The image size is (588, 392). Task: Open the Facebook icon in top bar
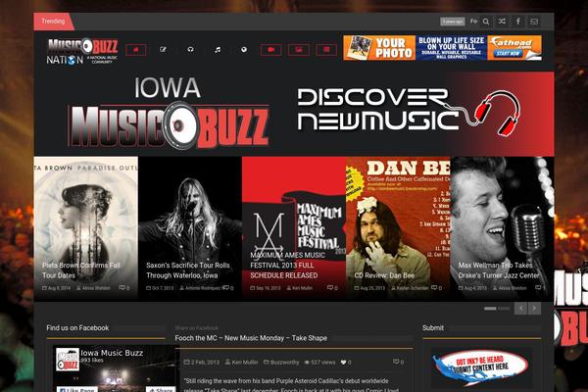[518, 22]
